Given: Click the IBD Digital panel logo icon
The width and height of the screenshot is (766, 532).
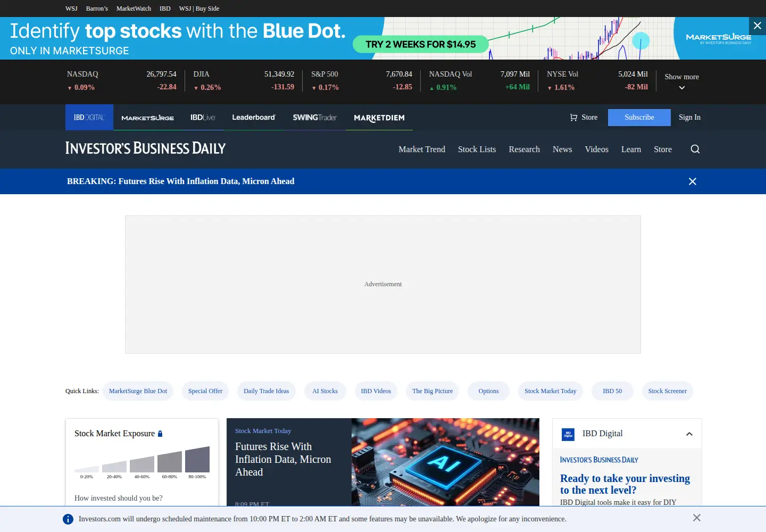Looking at the screenshot, I should 568,434.
